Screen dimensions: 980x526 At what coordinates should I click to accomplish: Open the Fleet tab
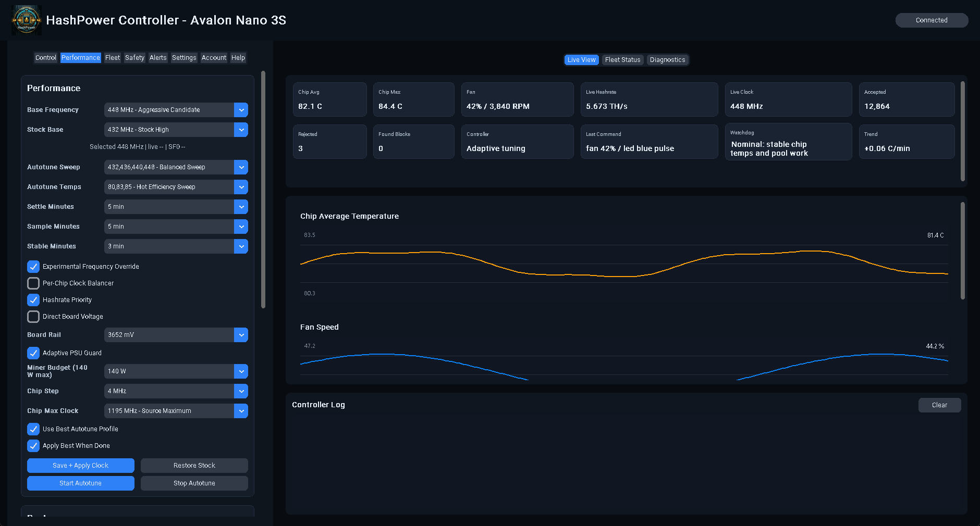(113, 58)
